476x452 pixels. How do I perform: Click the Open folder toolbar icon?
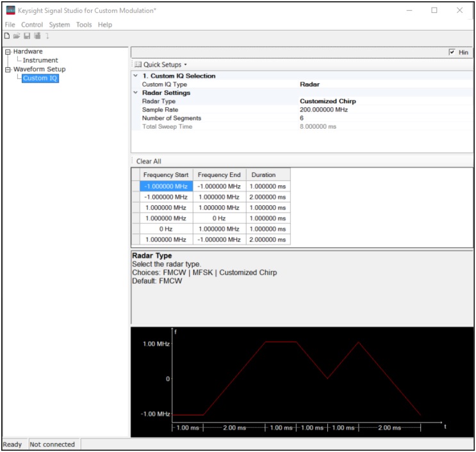click(17, 36)
